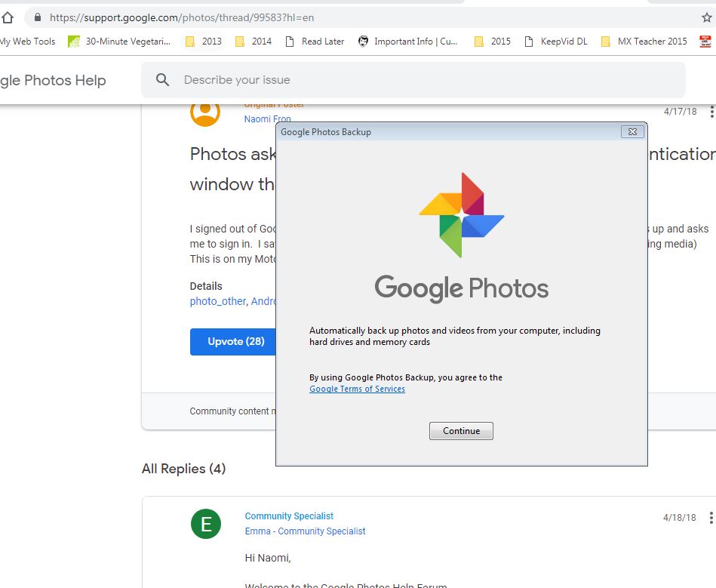Screen dimensions: 716x588
Task: Open the Google Terms of Services link
Action: 357,389
